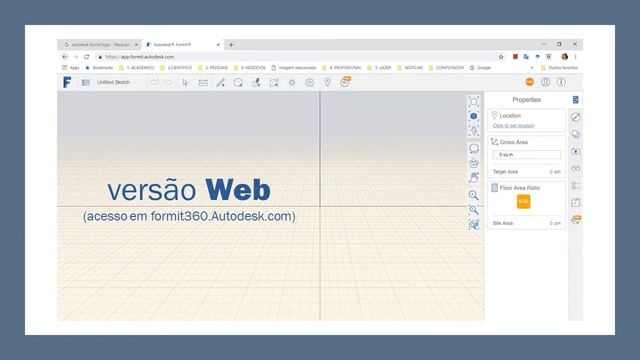
Task: Switch to the first browser tab
Action: click(100, 44)
